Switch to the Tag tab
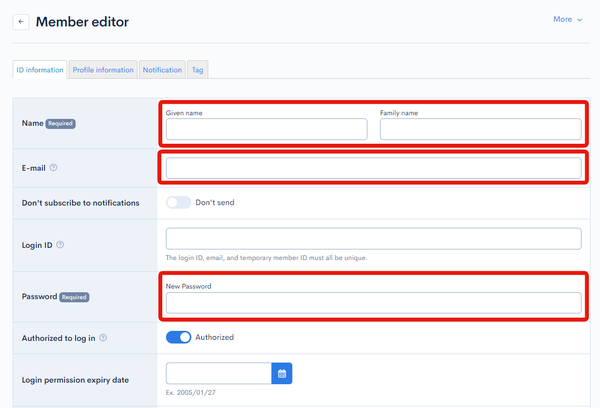 click(197, 70)
